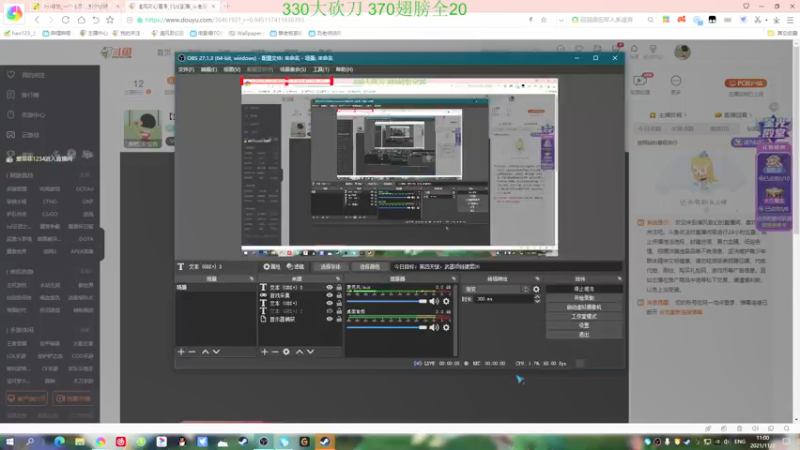This screenshot has height=450, width=800.
Task: Click the Filters button in source toolbar
Action: (x=295, y=266)
